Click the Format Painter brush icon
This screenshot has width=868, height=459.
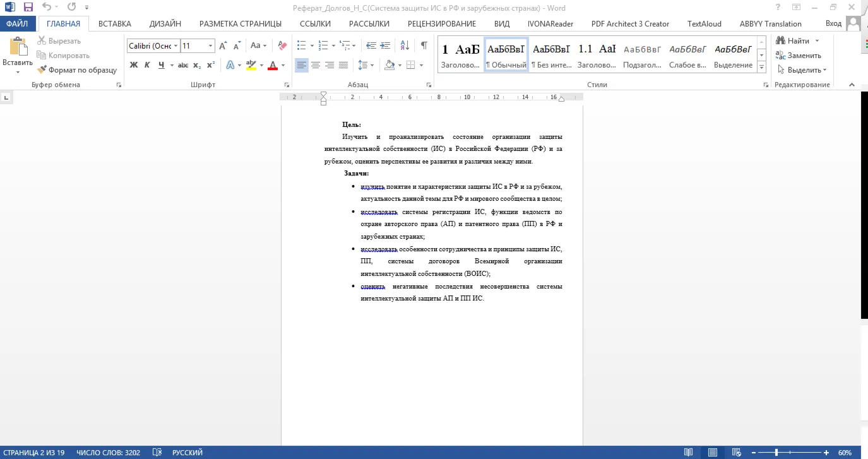click(x=42, y=70)
